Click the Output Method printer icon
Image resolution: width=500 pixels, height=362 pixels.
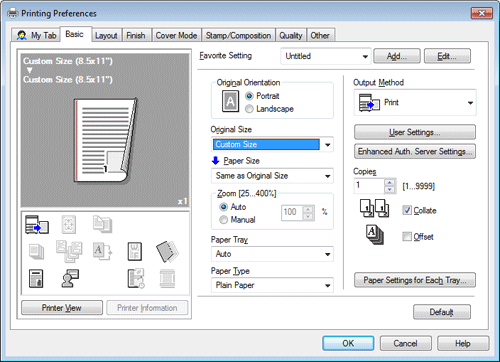pyautogui.click(x=369, y=103)
